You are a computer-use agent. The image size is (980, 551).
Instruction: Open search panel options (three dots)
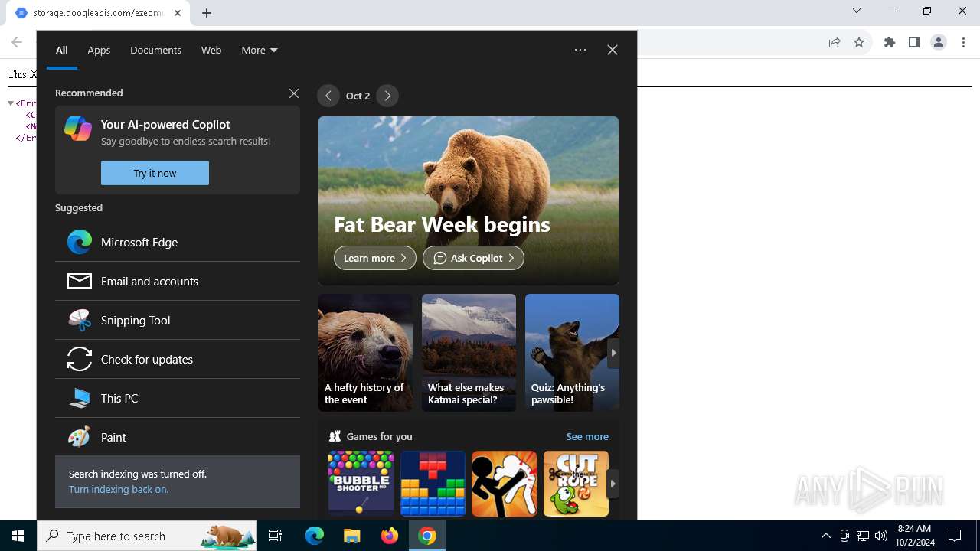[580, 50]
